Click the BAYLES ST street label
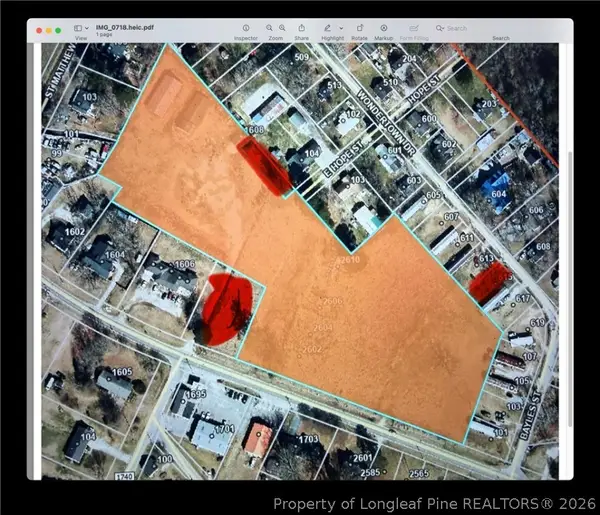This screenshot has width=600, height=515. 531,415
